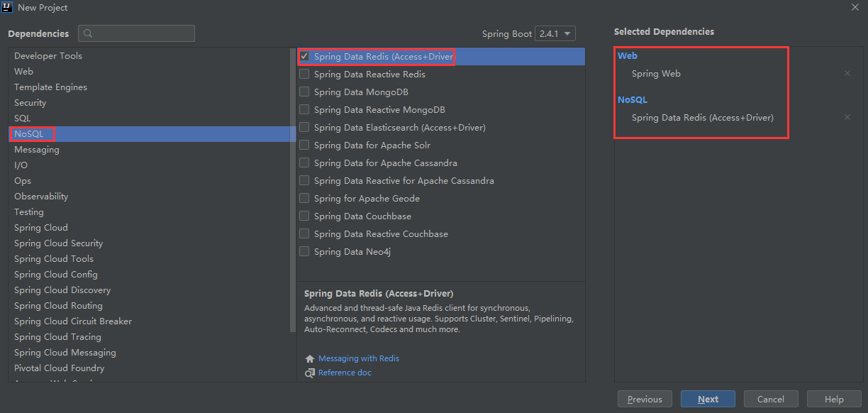
Task: Choose Spring Cloud Config category
Action: coord(149,275)
